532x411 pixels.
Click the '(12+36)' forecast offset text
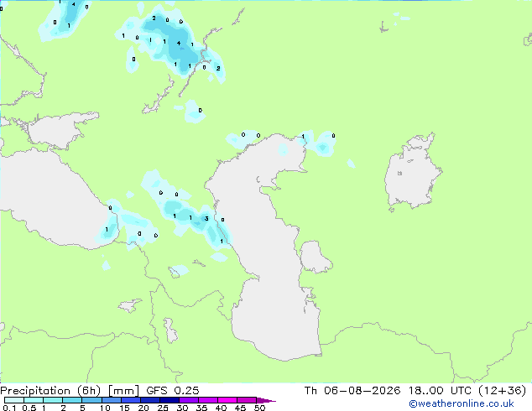[503, 391]
